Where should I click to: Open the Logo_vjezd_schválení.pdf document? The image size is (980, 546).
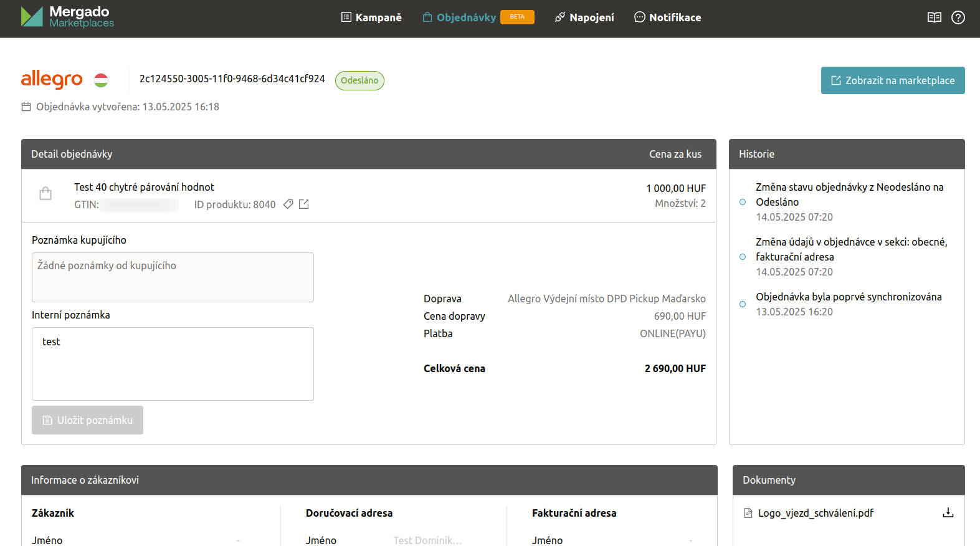pos(815,513)
